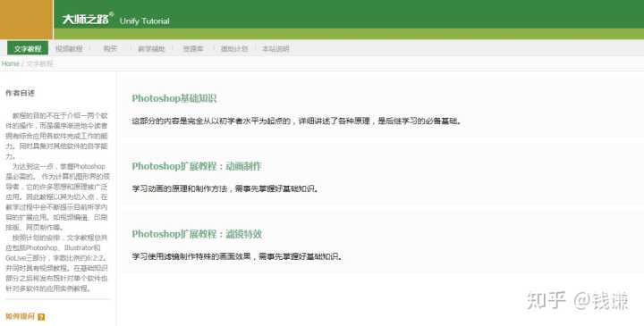The image size is (644, 326).
Task: Switch to the 视频教程 tab
Action: tap(69, 48)
